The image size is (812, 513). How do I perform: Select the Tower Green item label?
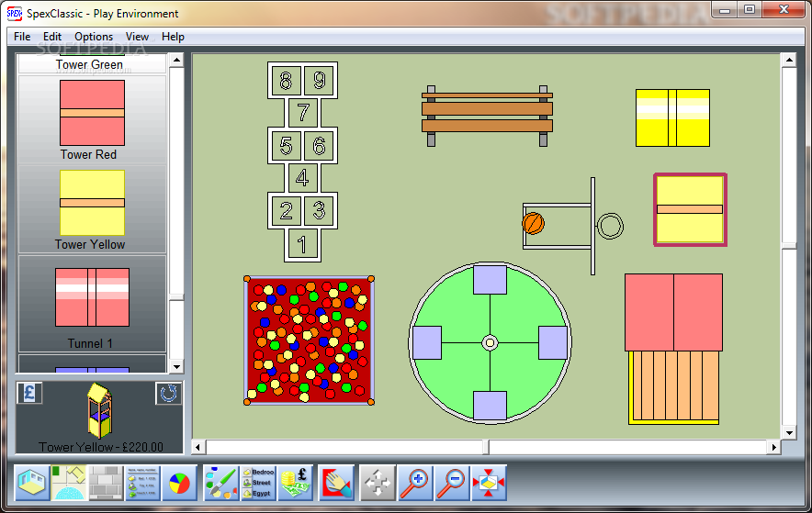click(89, 64)
